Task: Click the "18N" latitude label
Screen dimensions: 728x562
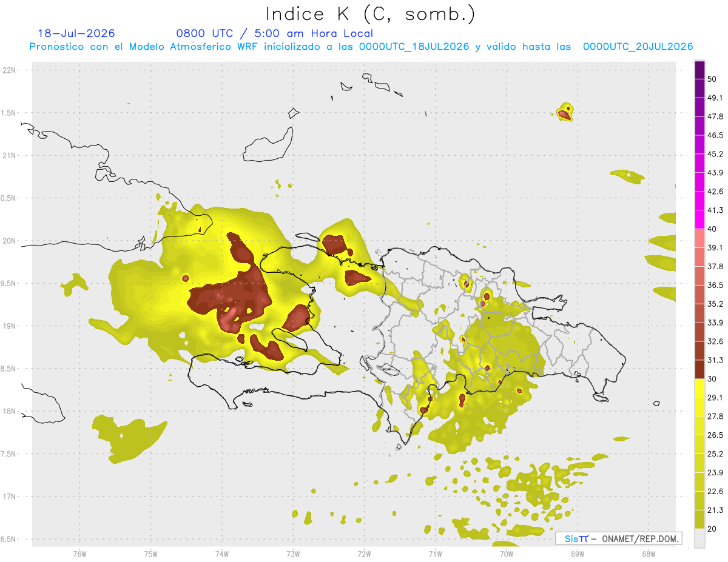Action: click(x=10, y=412)
